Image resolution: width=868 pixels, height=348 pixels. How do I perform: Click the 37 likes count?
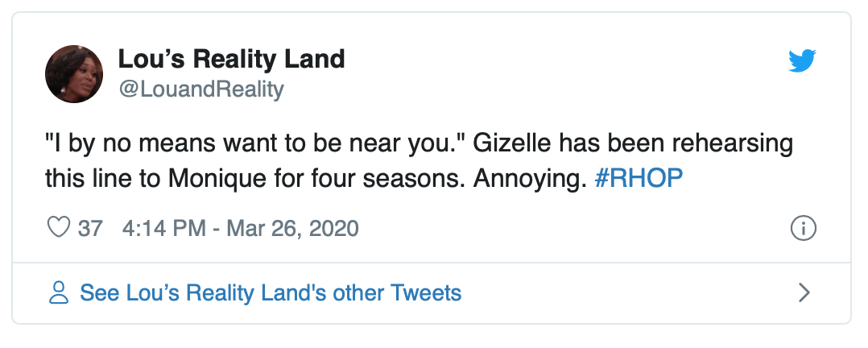point(90,229)
